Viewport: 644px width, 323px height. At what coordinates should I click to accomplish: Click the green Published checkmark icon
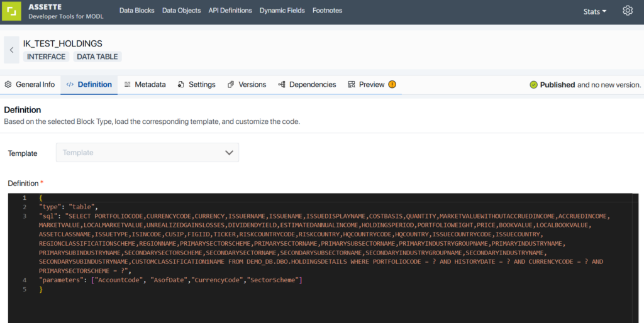click(x=533, y=85)
